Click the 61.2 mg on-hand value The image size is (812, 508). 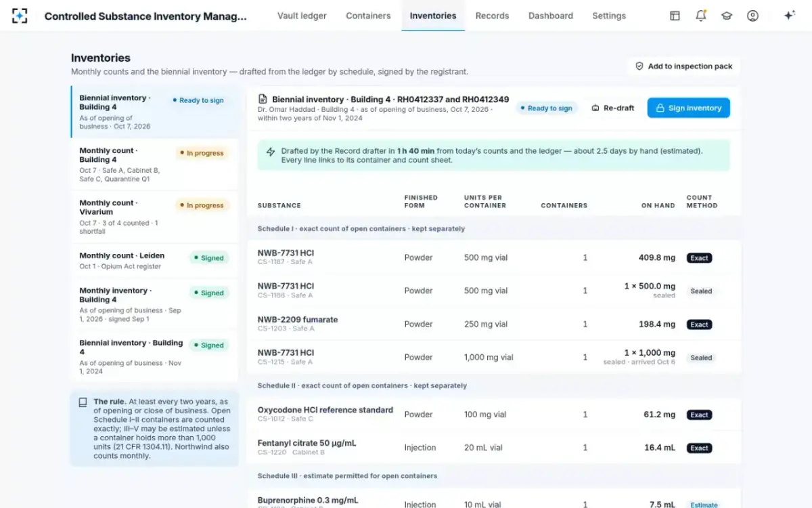[659, 415]
